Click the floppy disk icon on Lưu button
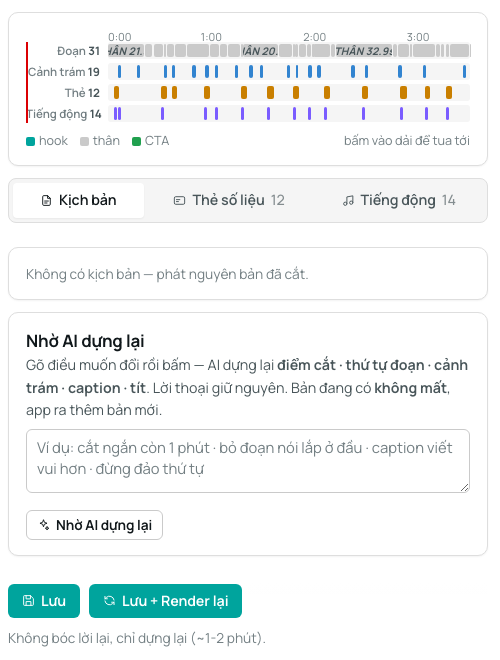The height and width of the screenshot is (660, 500). coord(28,601)
